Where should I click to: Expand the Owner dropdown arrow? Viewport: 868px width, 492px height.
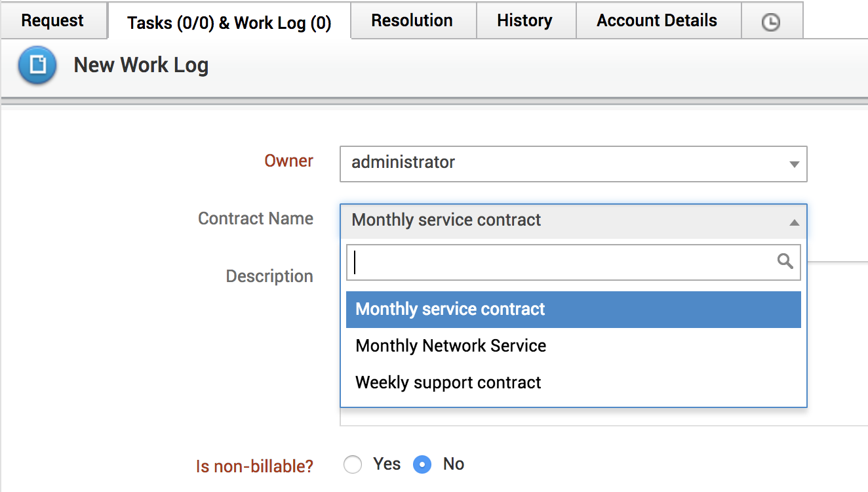(x=794, y=164)
